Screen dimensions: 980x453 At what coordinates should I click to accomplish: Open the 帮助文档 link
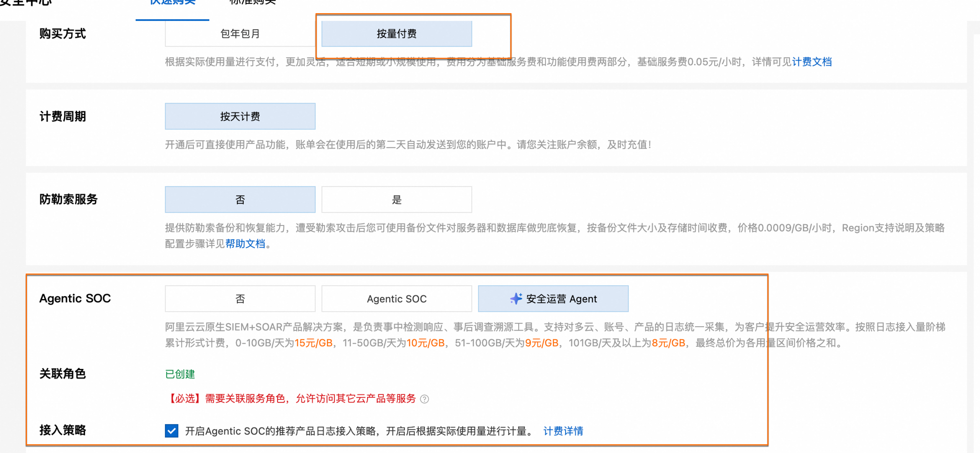click(245, 244)
